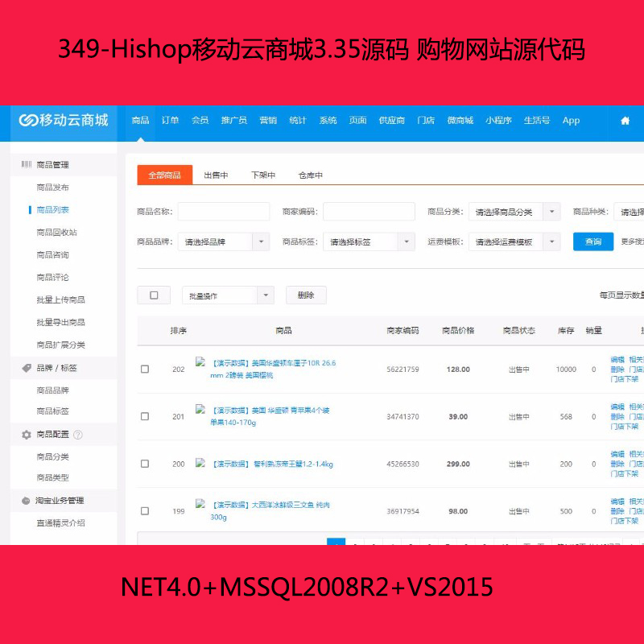
Task: Open the help question mark next to 商品配置
Action: [x=77, y=435]
